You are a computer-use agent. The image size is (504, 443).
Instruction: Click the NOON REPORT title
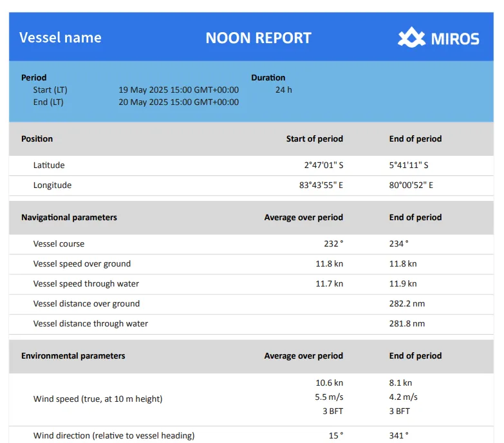[258, 38]
